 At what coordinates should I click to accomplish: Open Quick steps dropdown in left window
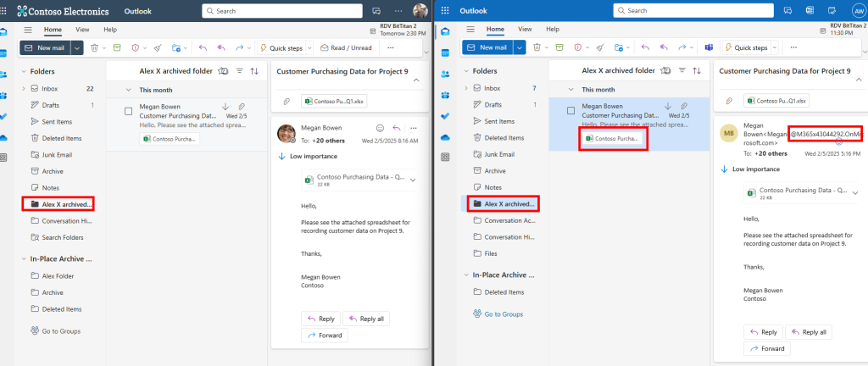tap(309, 48)
